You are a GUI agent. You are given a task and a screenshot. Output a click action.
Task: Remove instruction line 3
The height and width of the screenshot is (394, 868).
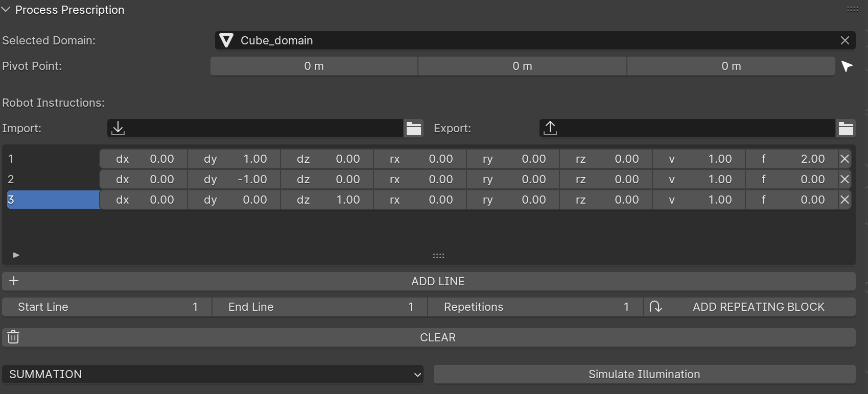[x=844, y=200]
